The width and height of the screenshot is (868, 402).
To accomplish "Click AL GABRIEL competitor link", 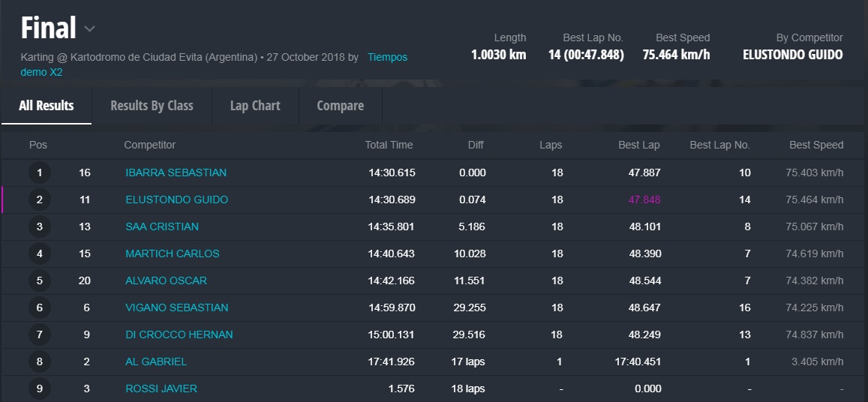I will tap(156, 361).
